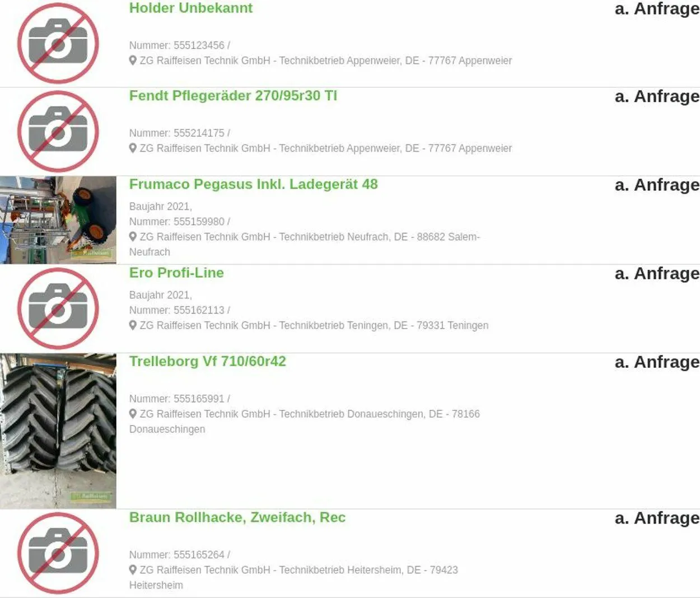
Task: Click the location pin beside Technikbetrieb Teningen
Action: [x=133, y=325]
